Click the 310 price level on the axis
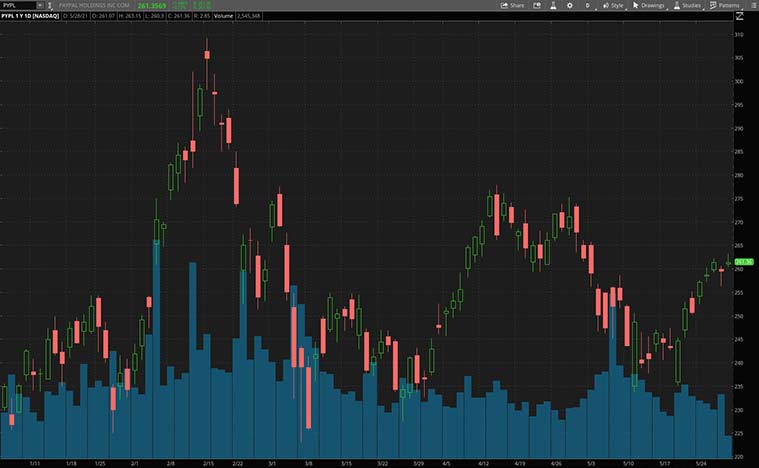The width and height of the screenshot is (759, 468). click(x=739, y=35)
